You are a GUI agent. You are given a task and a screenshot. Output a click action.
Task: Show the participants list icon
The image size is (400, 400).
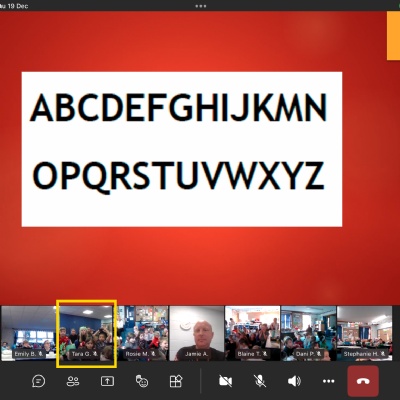73,381
